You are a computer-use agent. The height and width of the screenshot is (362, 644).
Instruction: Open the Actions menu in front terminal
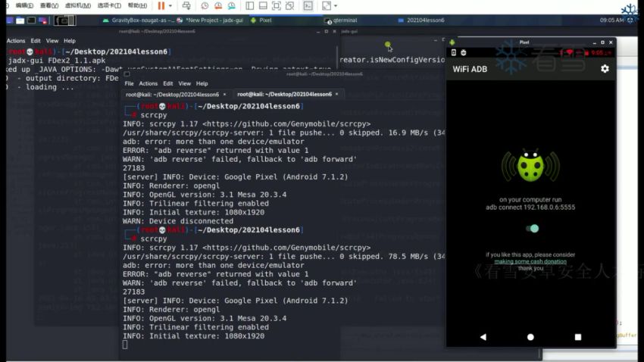point(148,83)
